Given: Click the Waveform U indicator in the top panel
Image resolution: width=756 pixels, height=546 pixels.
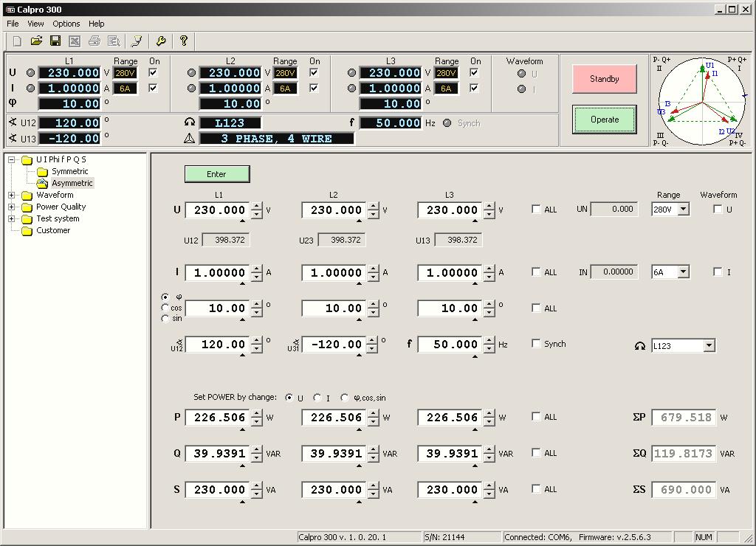Looking at the screenshot, I should click(x=521, y=74).
